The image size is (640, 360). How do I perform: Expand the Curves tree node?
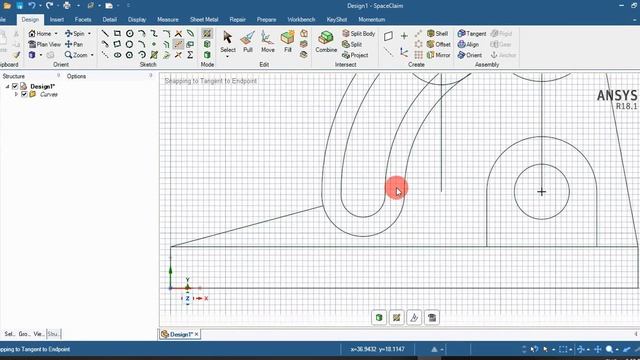click(x=16, y=94)
